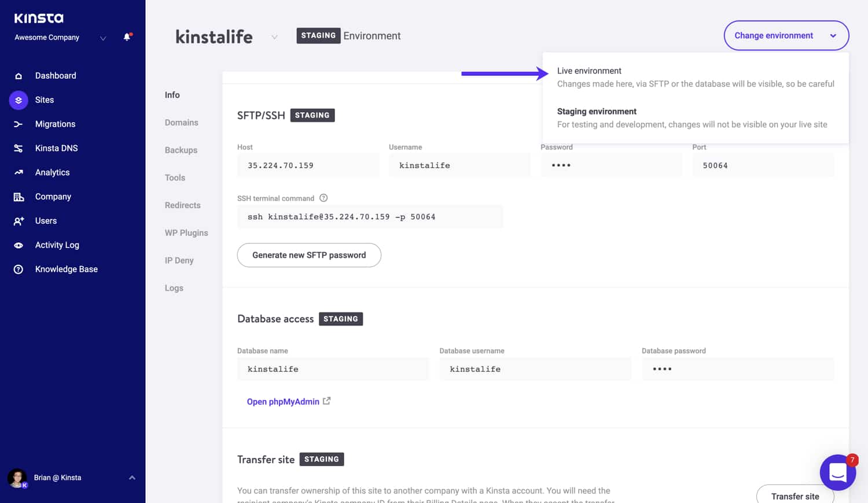Open the Users management section
The height and width of the screenshot is (503, 868).
pos(45,220)
